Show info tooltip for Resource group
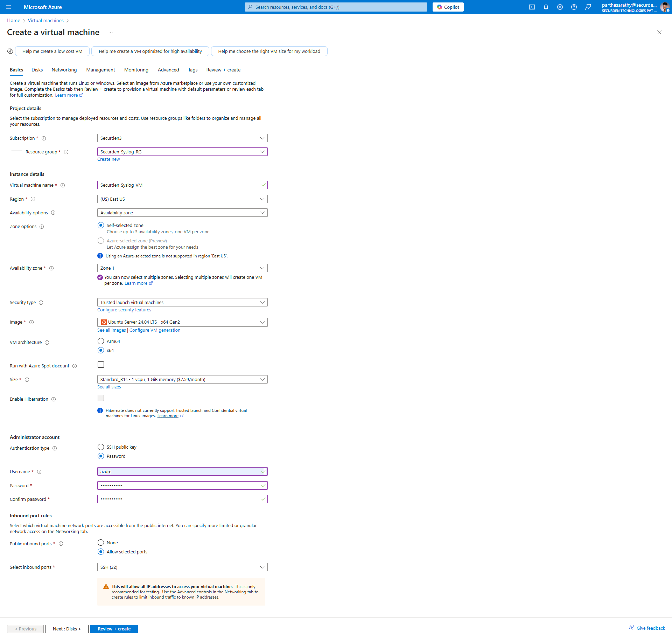Screen dimensions: 672x642 [66, 152]
